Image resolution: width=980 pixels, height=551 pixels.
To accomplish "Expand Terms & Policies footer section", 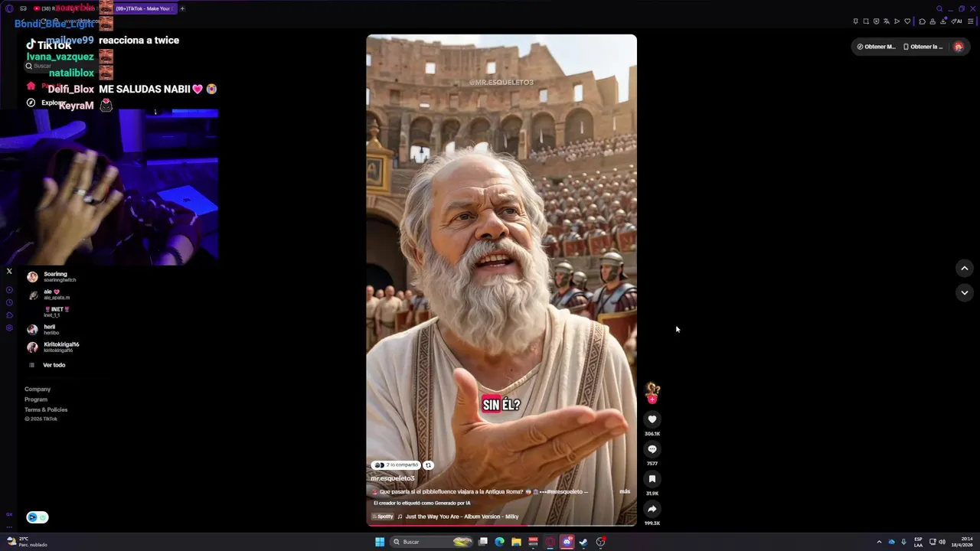I will (x=46, y=409).
